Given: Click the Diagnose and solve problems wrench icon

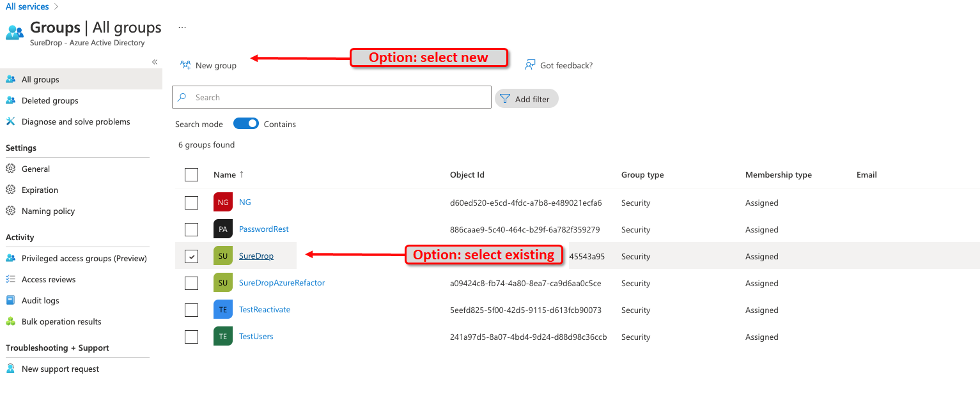Looking at the screenshot, I should pyautogui.click(x=10, y=121).
